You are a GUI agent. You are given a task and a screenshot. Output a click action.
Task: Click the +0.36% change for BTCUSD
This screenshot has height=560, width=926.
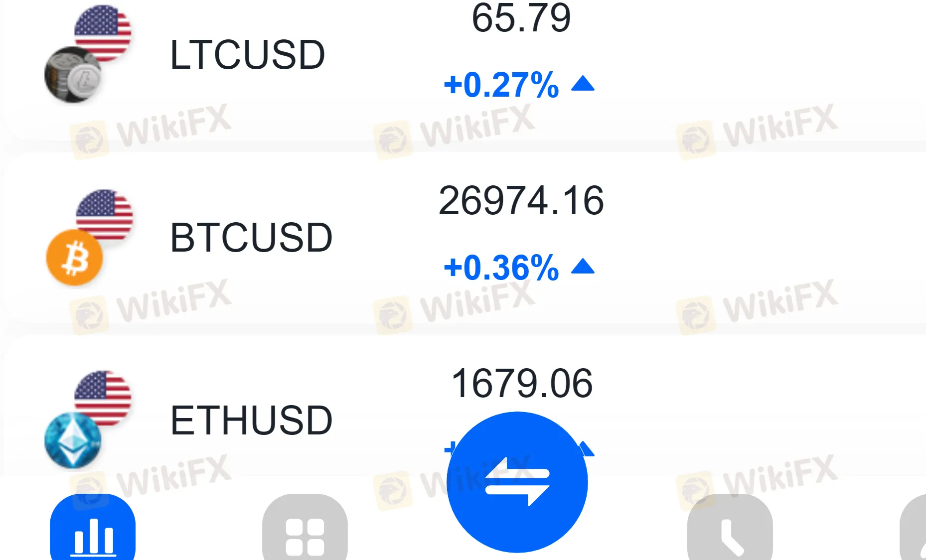click(501, 268)
